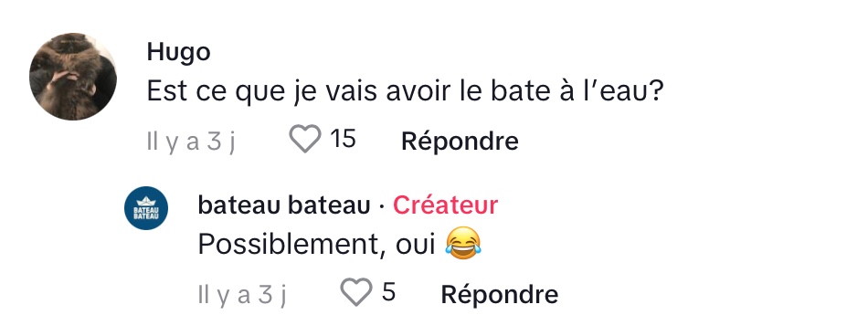
Task: Click the laughing-tears emoji in the reply
Action: tap(463, 244)
